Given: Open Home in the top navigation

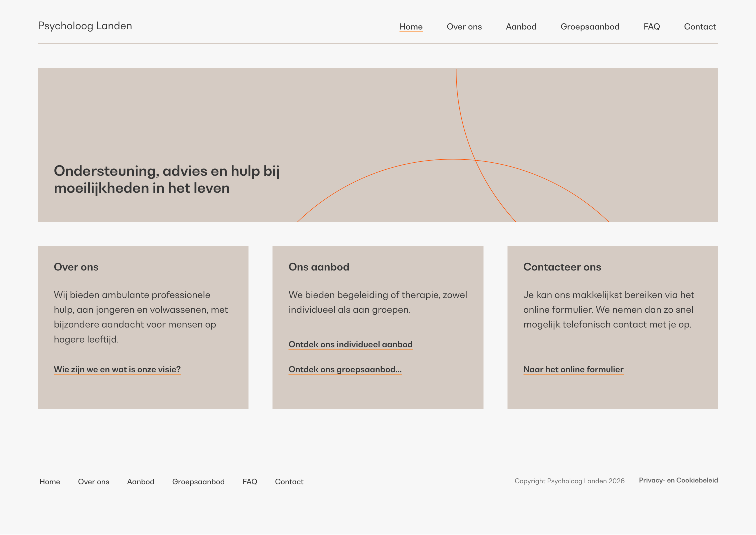Looking at the screenshot, I should [x=411, y=27].
